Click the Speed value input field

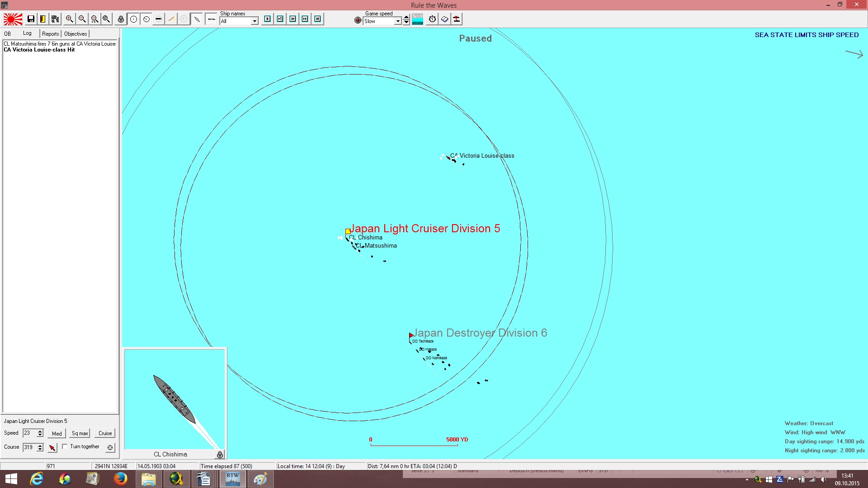pyautogui.click(x=29, y=433)
